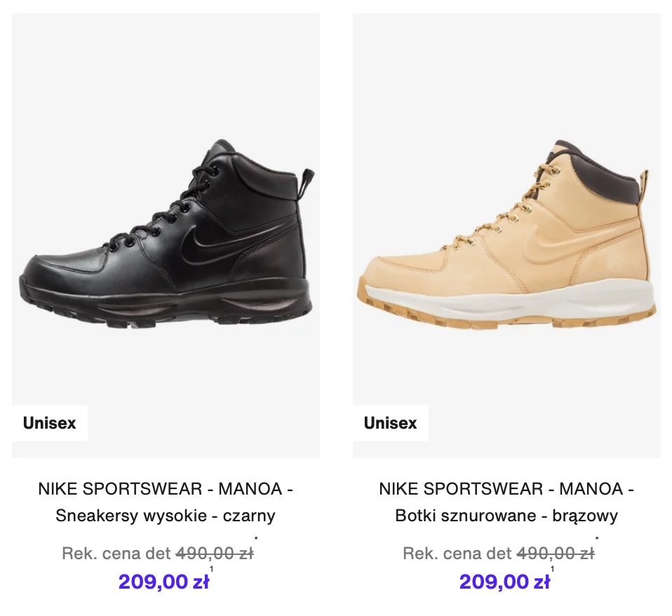Open the 'Botki sznurowane - brązowy' product title
The image size is (672, 616).
tap(506, 516)
